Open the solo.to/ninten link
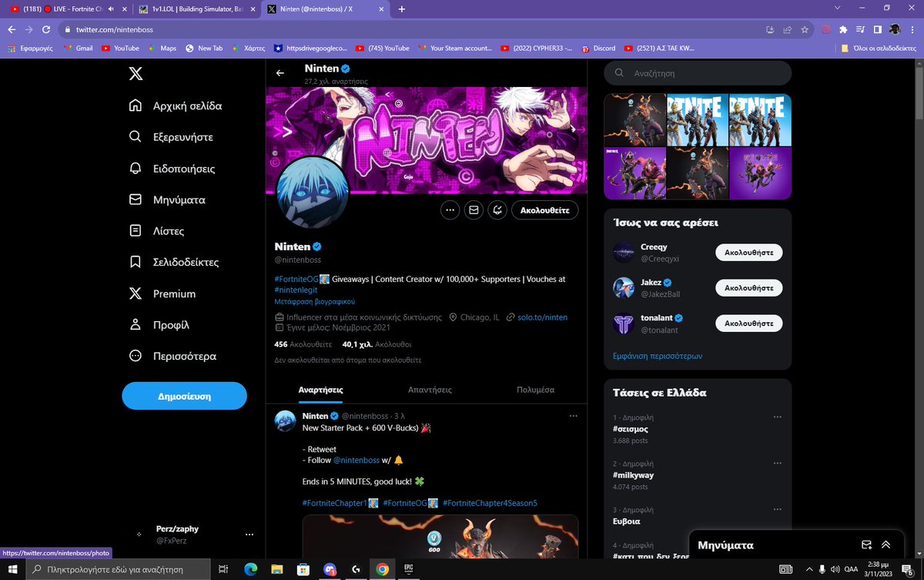This screenshot has height=580, width=924. [542, 317]
